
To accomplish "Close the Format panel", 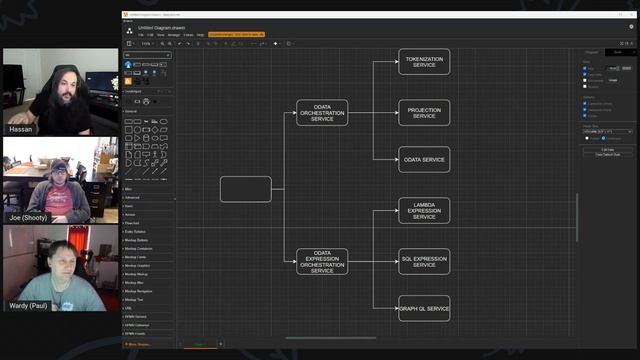I will pyautogui.click(x=633, y=52).
